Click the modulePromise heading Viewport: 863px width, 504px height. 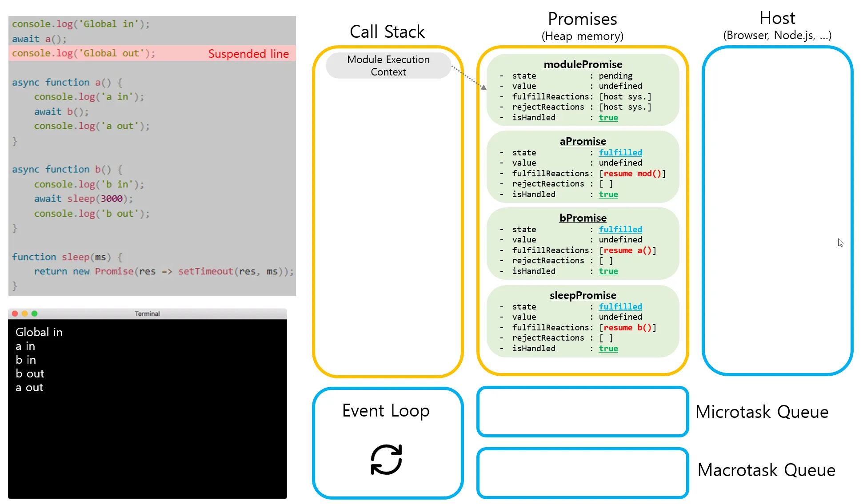[583, 64]
